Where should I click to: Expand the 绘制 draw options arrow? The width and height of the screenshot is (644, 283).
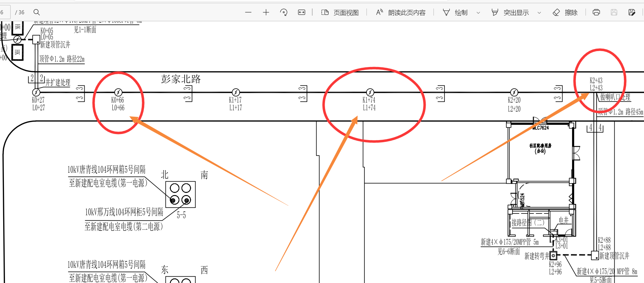(x=478, y=13)
